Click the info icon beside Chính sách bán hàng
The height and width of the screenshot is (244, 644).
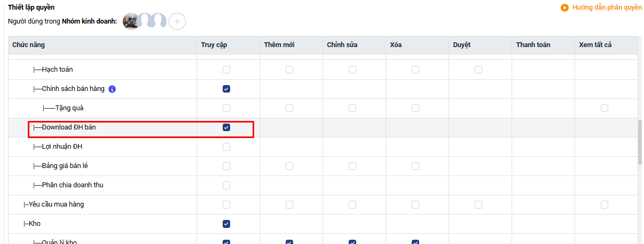(112, 89)
